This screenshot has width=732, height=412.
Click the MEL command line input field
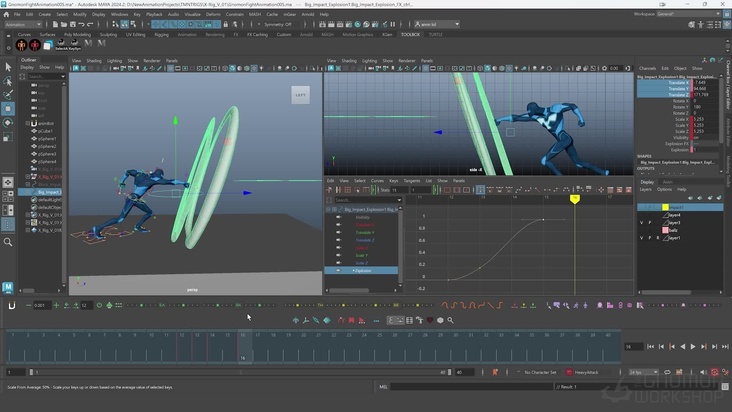click(x=472, y=386)
